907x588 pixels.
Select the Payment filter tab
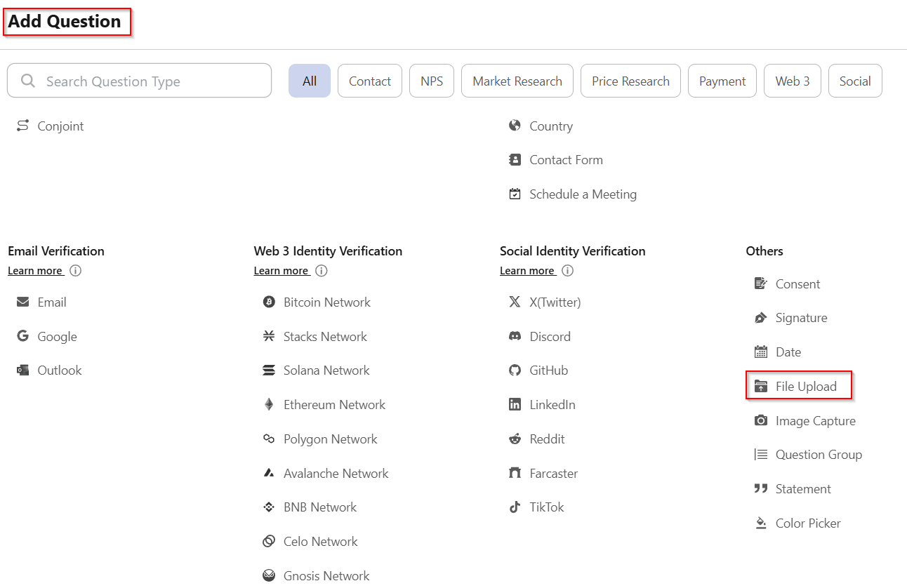tap(722, 81)
